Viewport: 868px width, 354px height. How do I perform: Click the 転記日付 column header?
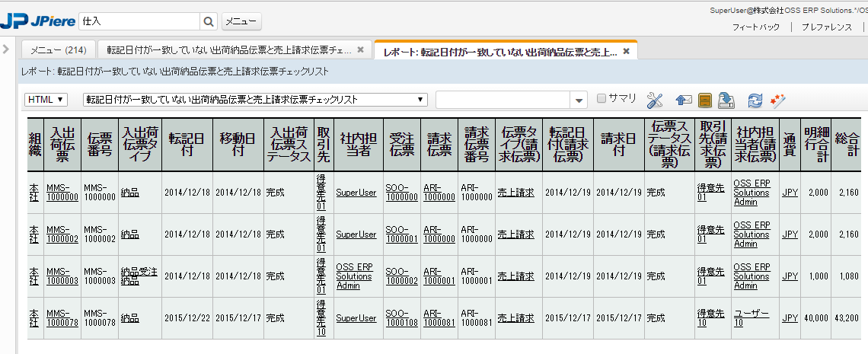click(187, 144)
